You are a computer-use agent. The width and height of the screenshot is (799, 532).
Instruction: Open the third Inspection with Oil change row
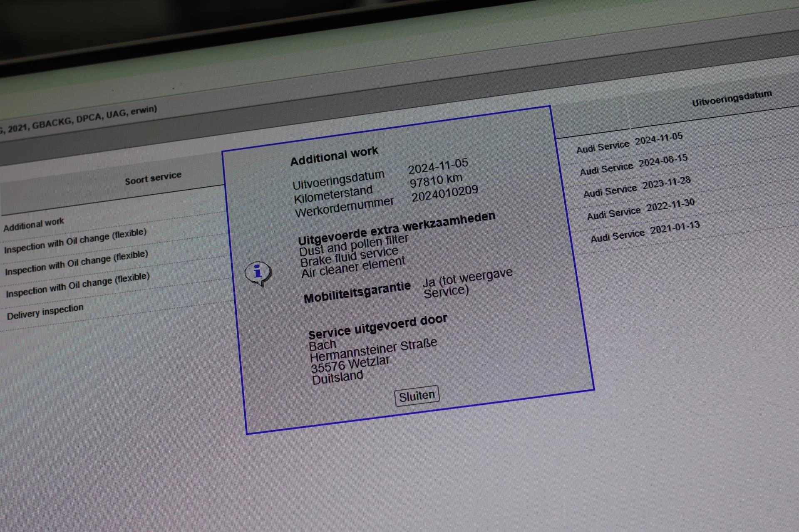78,285
